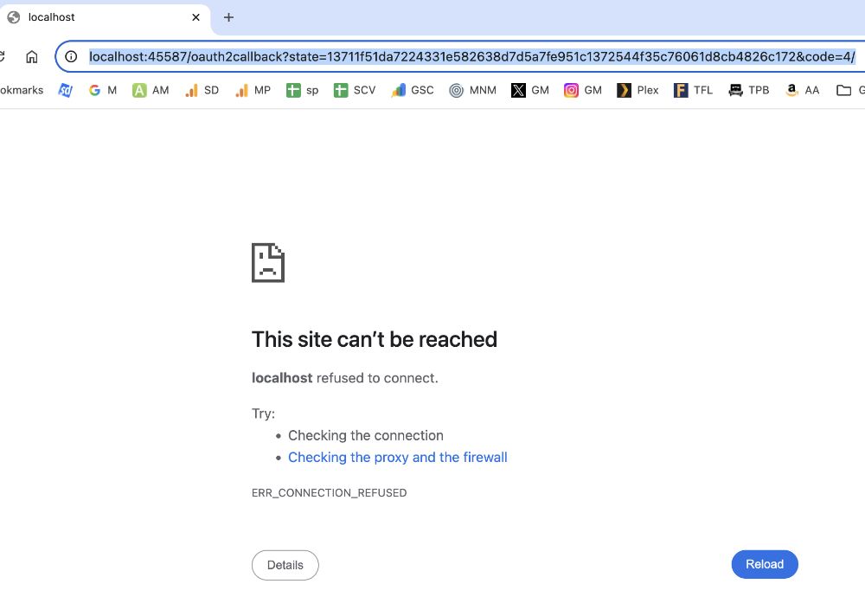The height and width of the screenshot is (616, 865).
Task: Select the localhost tab
Action: pyautogui.click(x=95, y=16)
